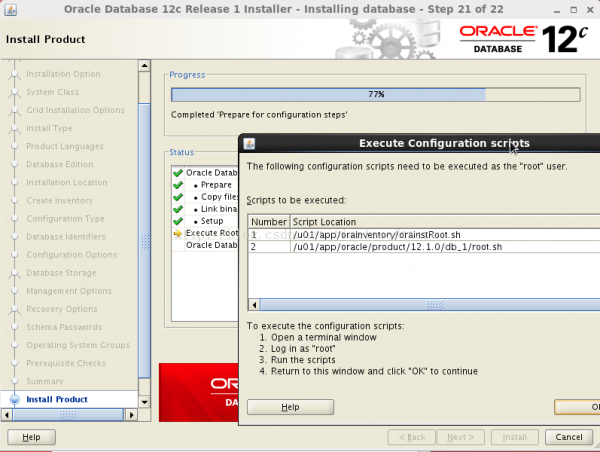Minimize the installer window
Viewport: 600px width, 452px height.
pyautogui.click(x=557, y=10)
